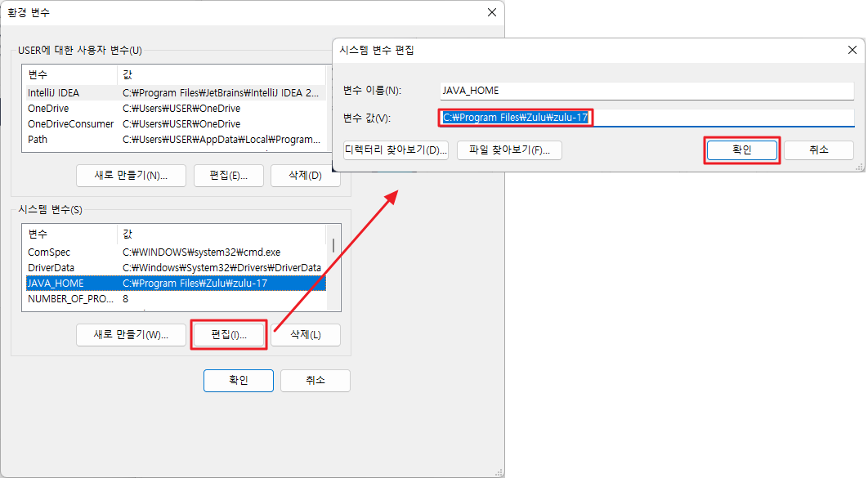
Task: Click the AppData\Local\Program... Path value
Action: click(x=221, y=140)
